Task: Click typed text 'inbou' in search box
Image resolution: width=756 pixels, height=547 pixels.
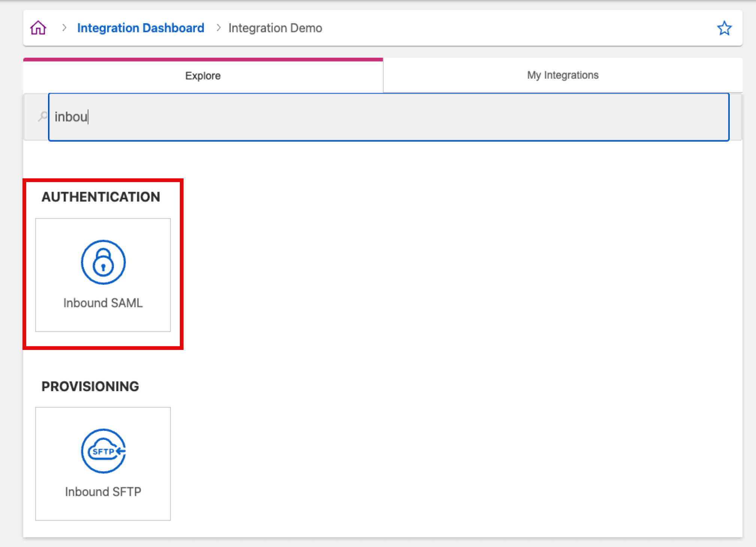Action: point(71,117)
